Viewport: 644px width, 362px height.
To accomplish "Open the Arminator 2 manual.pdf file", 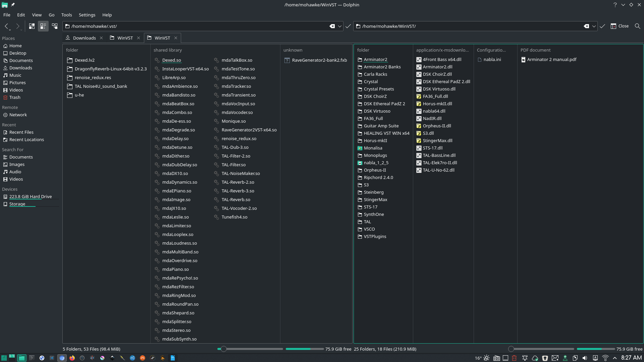I will click(x=551, y=59).
